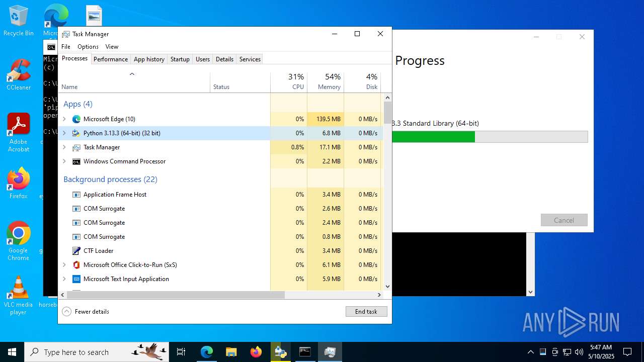Open the View menu

112,47
